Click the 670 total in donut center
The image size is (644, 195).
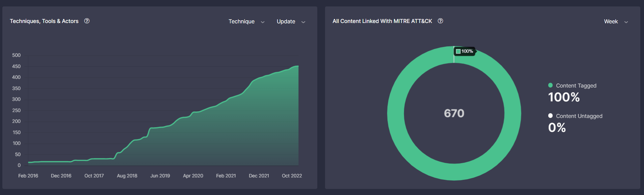tap(454, 113)
